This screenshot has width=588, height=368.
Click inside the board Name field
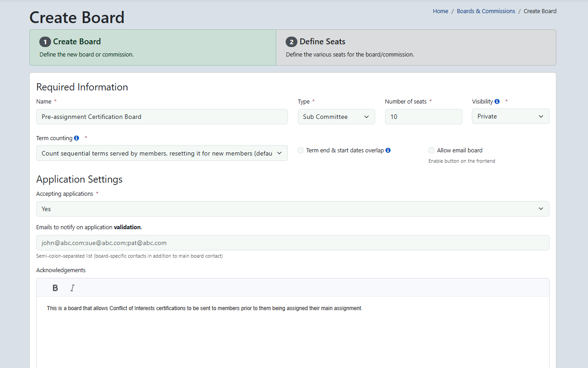(x=162, y=116)
